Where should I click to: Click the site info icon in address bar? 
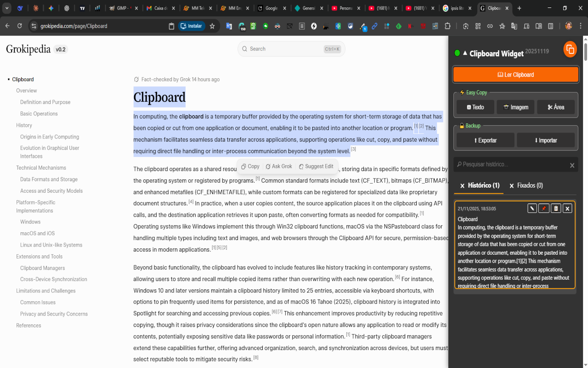34,26
